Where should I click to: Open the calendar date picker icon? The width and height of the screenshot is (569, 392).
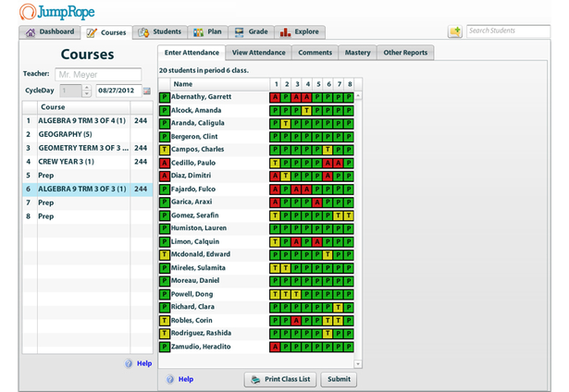(x=146, y=91)
